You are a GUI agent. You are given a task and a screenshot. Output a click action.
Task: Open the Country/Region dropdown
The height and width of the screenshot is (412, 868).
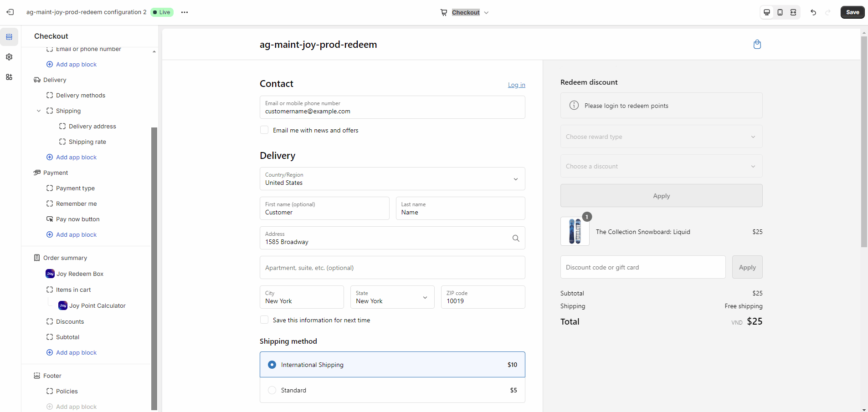coord(392,179)
